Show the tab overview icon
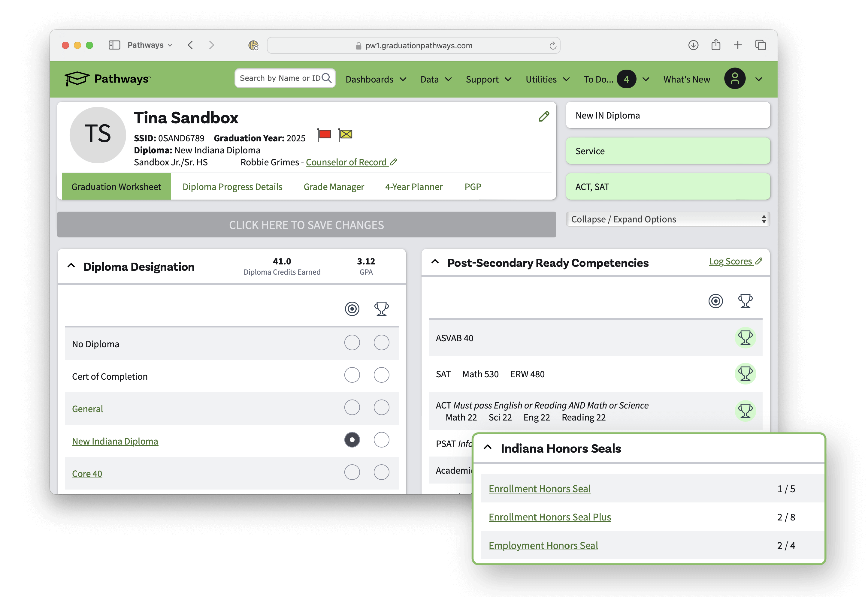 pos(761,45)
